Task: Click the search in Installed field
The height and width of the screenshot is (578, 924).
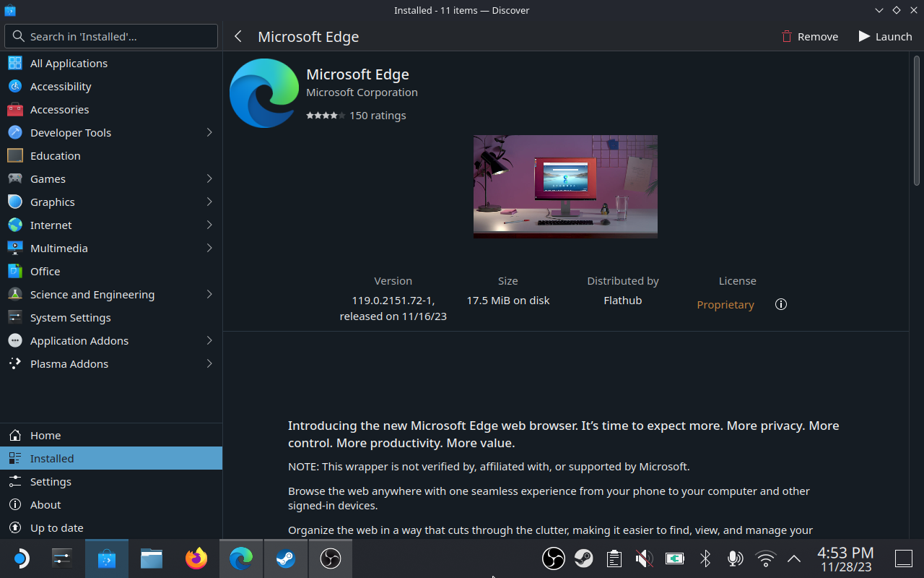Action: [111, 36]
